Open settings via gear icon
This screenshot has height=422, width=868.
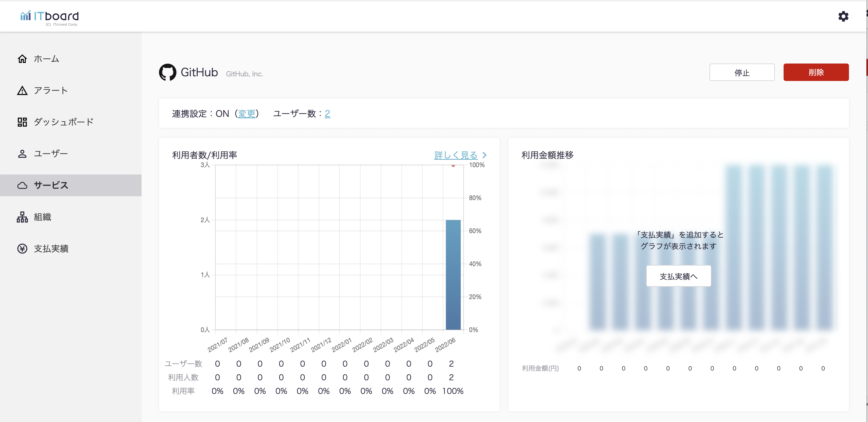[x=843, y=16]
